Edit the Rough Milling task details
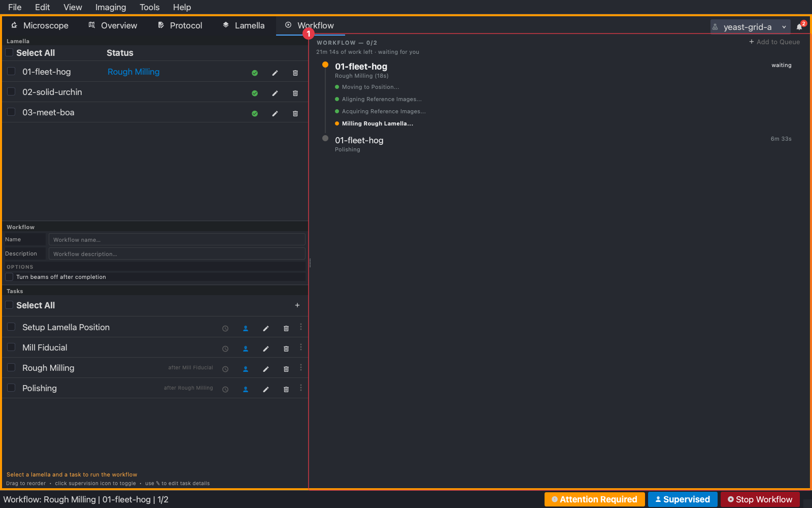The width and height of the screenshot is (812, 508). (266, 369)
